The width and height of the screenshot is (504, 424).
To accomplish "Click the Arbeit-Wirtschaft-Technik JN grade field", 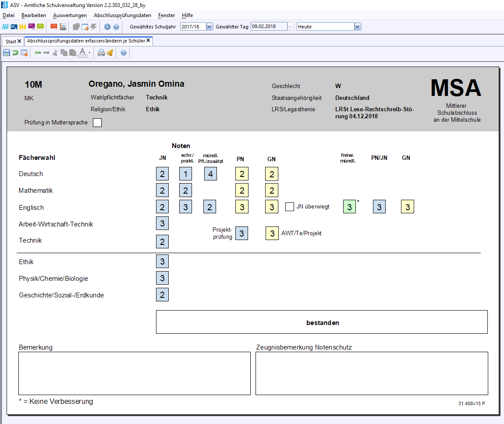I will tap(162, 223).
